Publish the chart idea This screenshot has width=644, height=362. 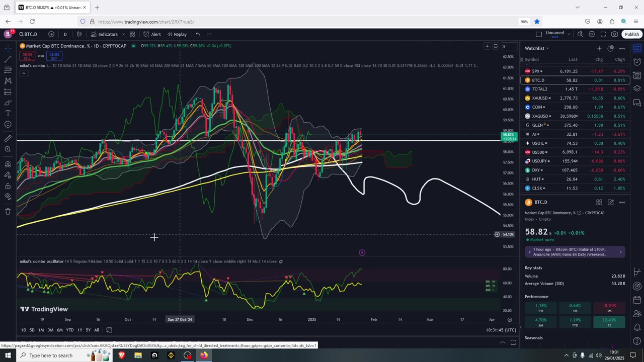point(631,34)
